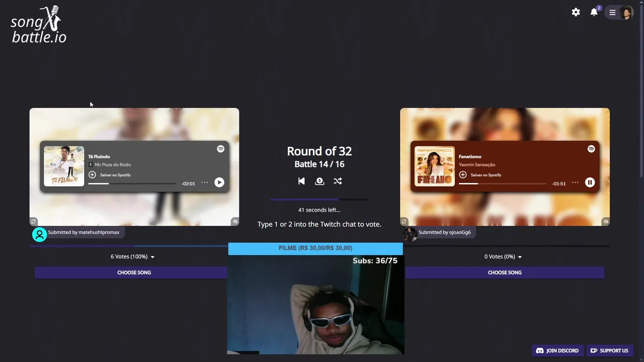Click the Battle 14 / 16 text
This screenshot has height=362, width=644.
(319, 164)
